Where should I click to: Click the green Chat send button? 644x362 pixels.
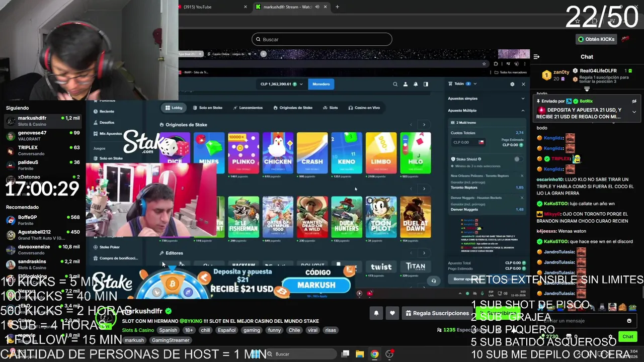(628, 336)
